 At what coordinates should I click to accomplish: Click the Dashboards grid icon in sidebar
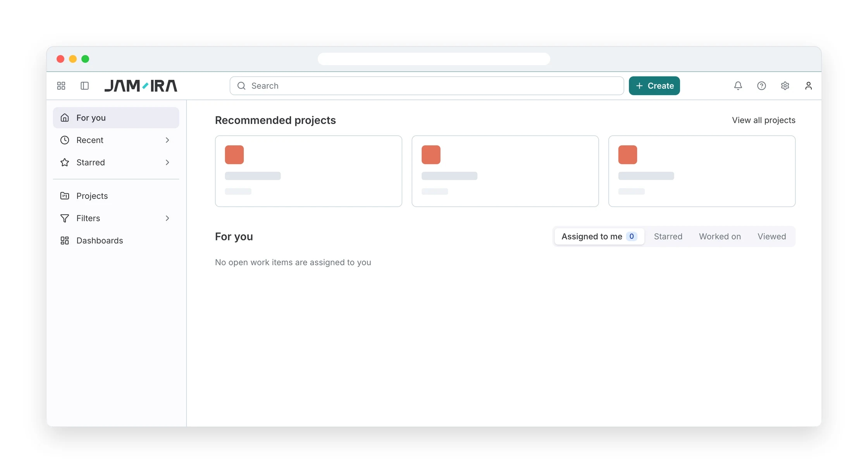point(65,240)
